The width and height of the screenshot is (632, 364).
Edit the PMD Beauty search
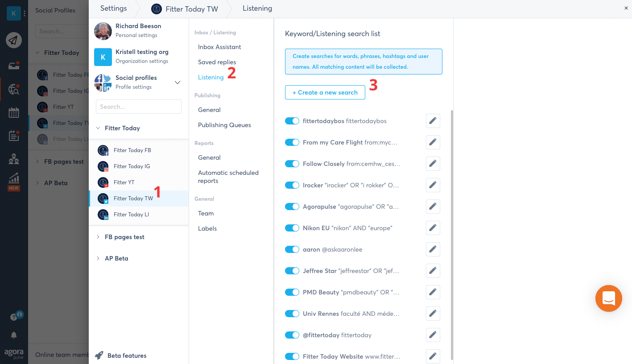(433, 292)
